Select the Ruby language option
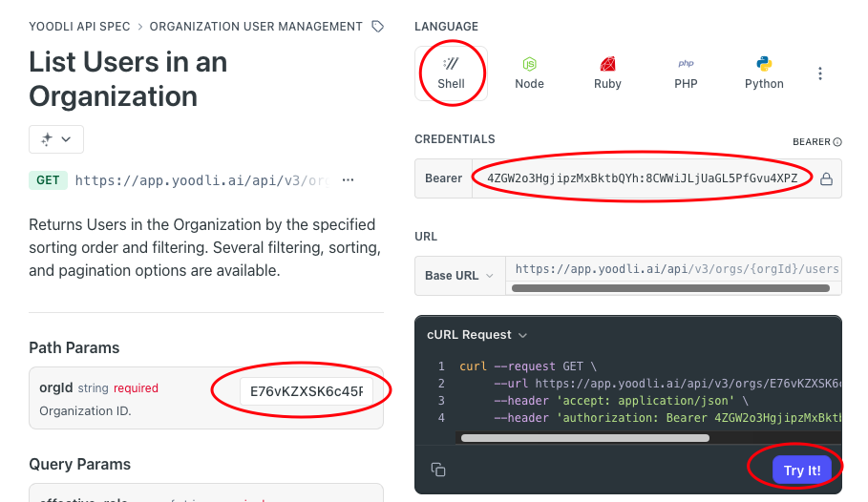868x502 pixels. pos(607,73)
